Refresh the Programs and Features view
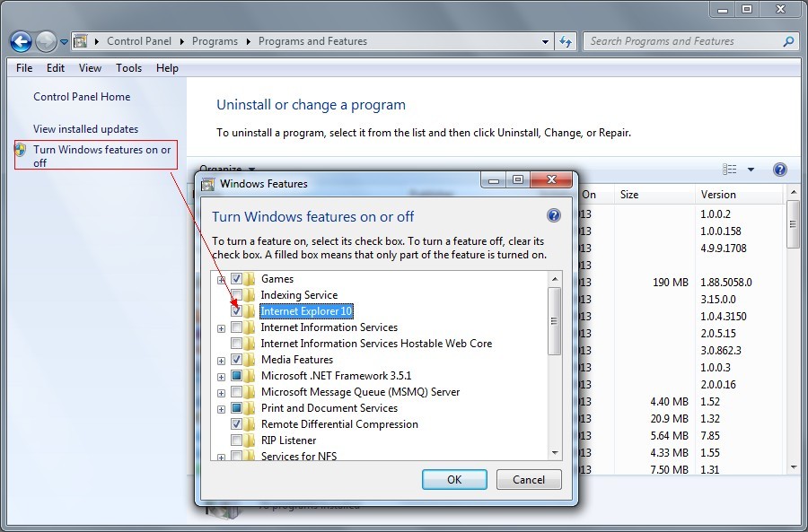This screenshot has width=808, height=532. (x=566, y=41)
